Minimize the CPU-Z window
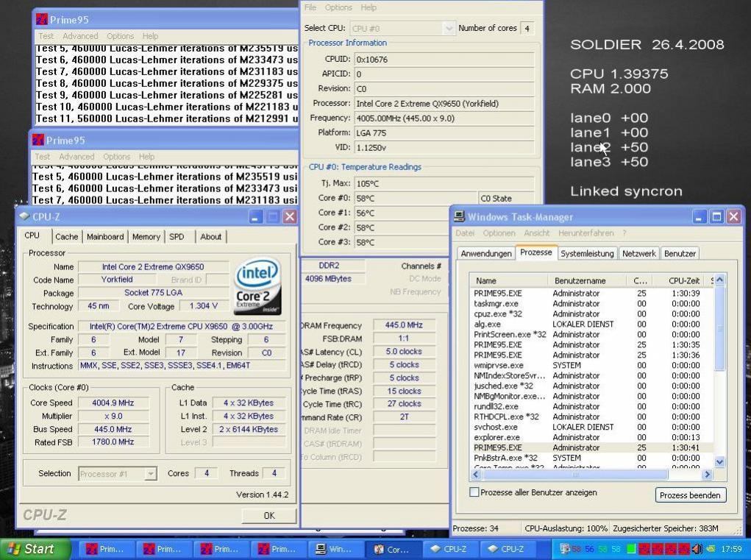Viewport: 751px width, 560px height. point(255,217)
